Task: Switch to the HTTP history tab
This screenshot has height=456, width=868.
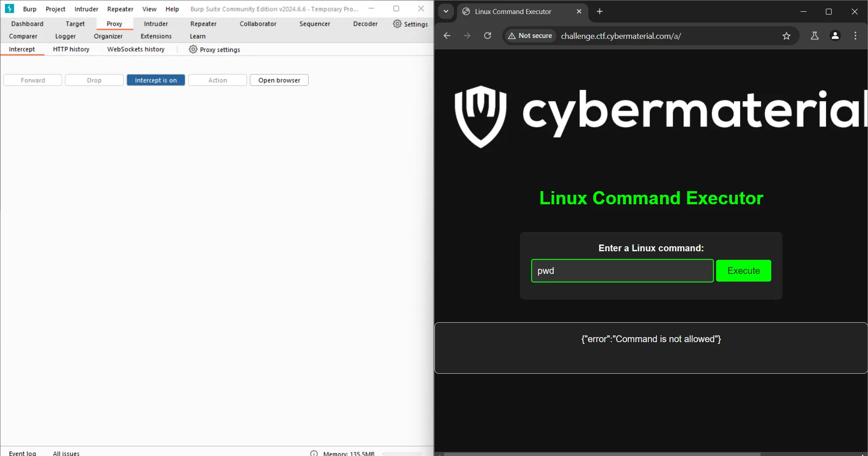Action: (x=71, y=49)
